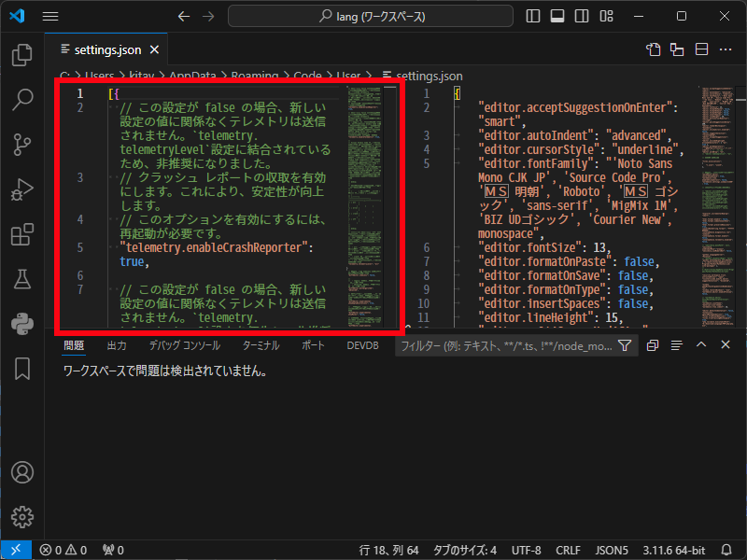Change indentation via タブのサイズ: 4
The image size is (747, 560).
[464, 551]
